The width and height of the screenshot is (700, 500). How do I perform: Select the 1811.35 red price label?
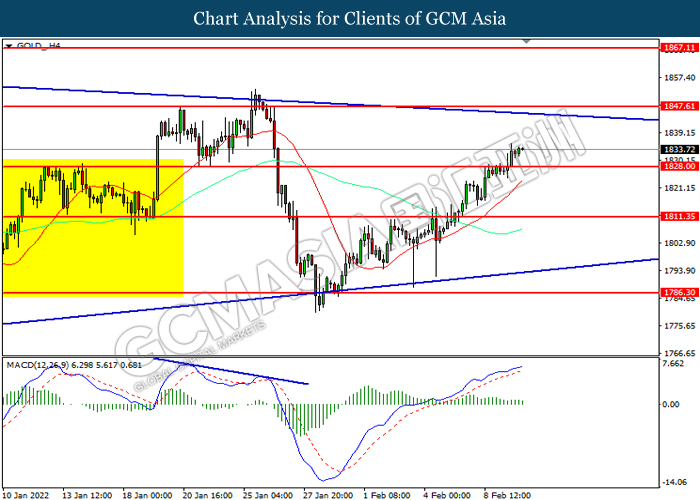click(x=679, y=217)
